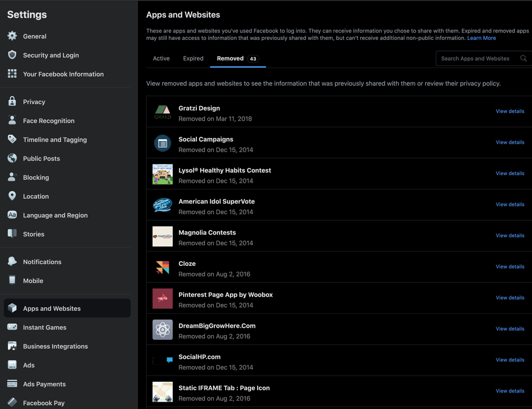Click the SocialHP.com chat icon

[170, 360]
